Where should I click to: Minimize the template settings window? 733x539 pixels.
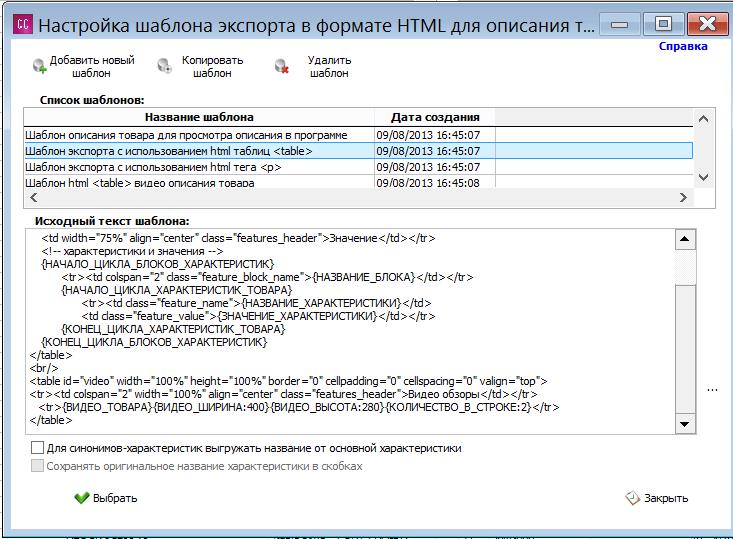click(619, 23)
